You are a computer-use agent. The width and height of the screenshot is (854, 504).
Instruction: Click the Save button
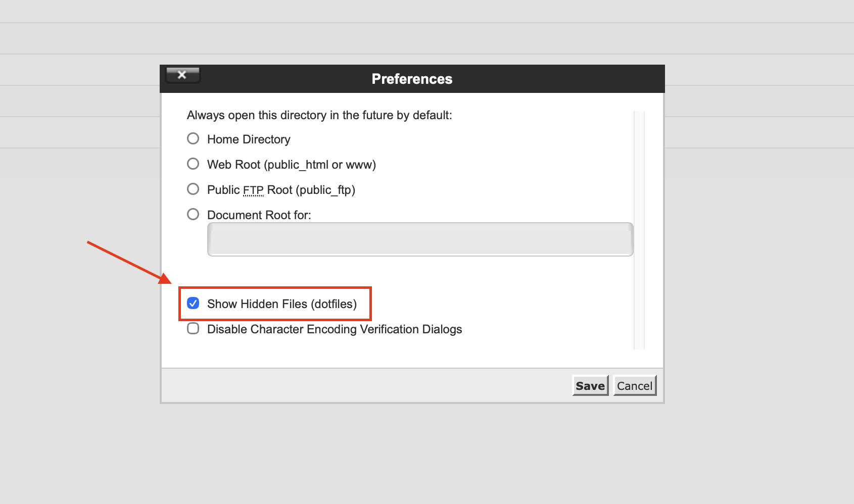point(590,385)
